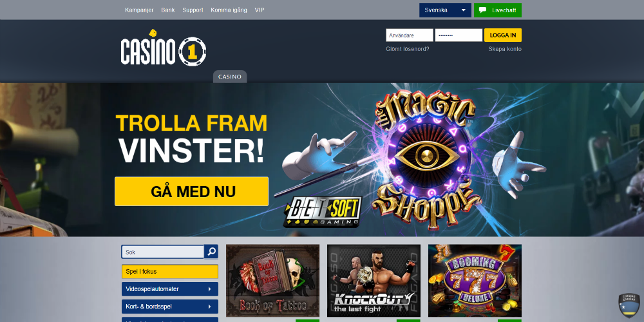Follow the Glömt lösenord? link
This screenshot has width=644, height=322.
(x=408, y=49)
